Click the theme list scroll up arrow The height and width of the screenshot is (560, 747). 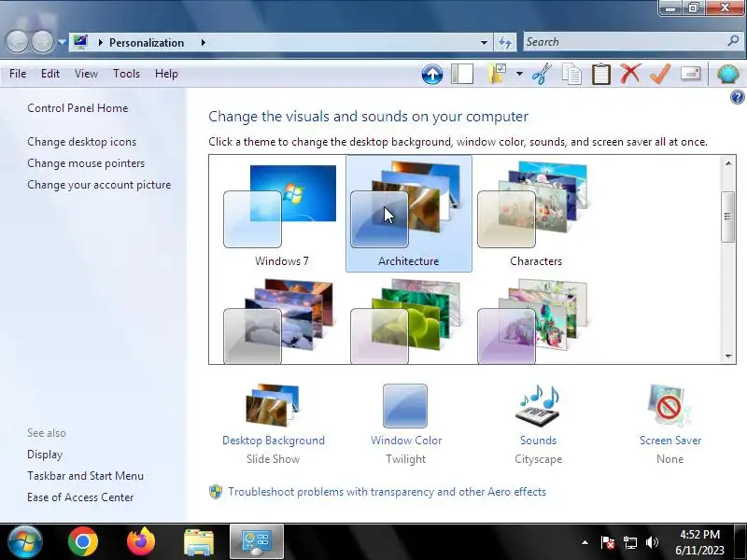[x=728, y=163]
